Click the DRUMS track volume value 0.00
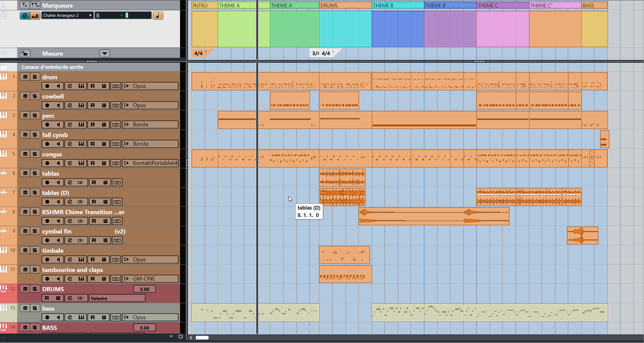 (x=144, y=289)
